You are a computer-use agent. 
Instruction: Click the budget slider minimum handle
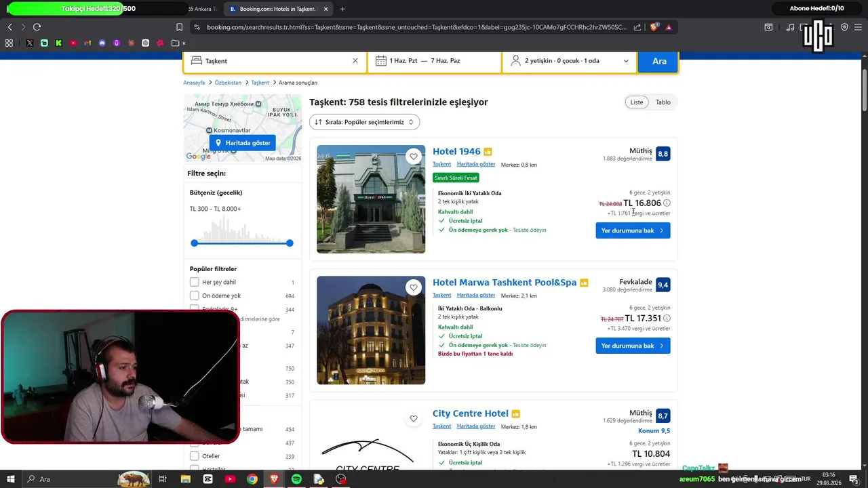coord(195,243)
